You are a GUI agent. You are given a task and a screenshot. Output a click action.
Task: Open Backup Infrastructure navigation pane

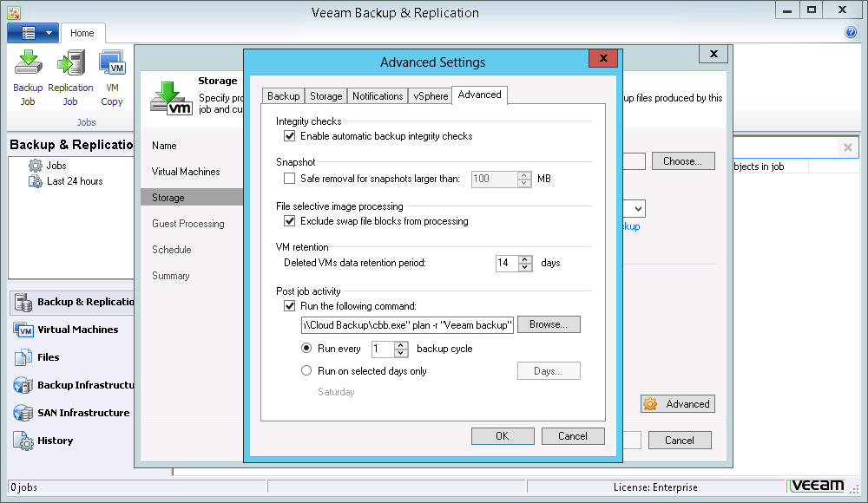point(71,384)
